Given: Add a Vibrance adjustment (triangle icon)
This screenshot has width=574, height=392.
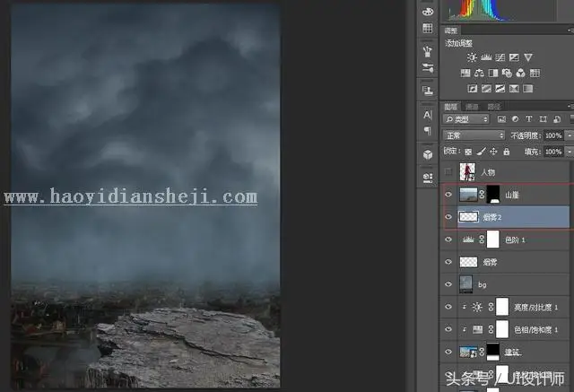Looking at the screenshot, I should (x=528, y=57).
